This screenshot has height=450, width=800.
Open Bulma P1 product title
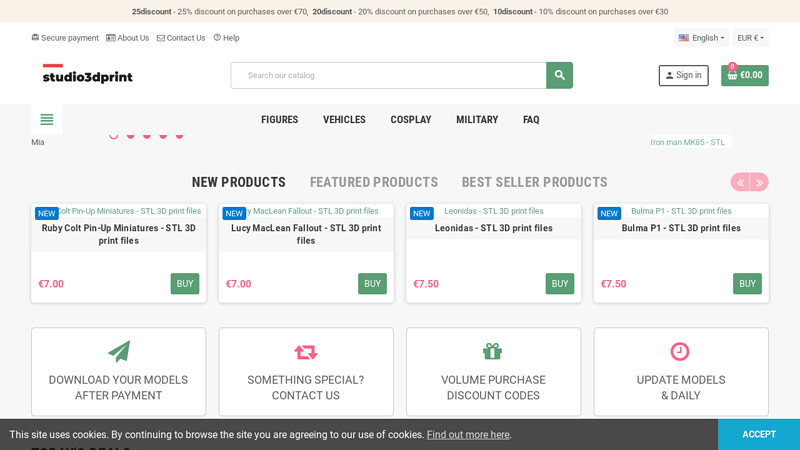coord(681,228)
